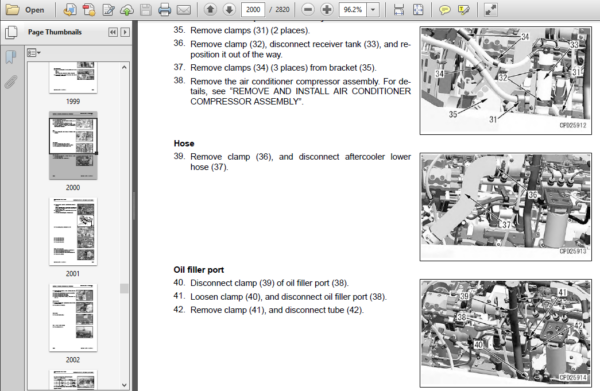Click the 'Hose' heading text
The width and height of the screenshot is (600, 391).
point(184,143)
